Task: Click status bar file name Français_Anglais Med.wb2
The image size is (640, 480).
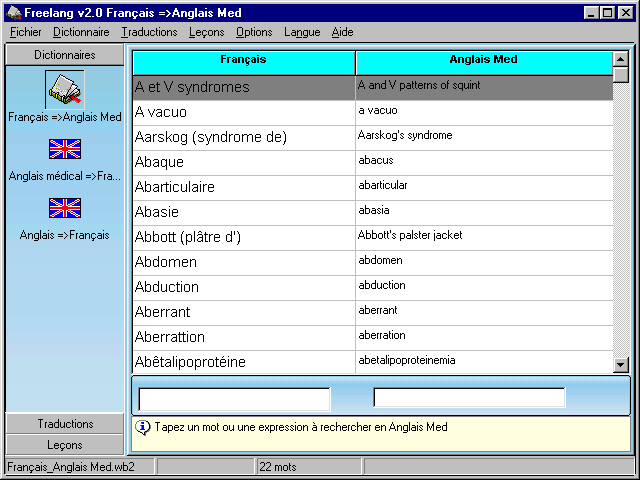Action: (x=71, y=467)
